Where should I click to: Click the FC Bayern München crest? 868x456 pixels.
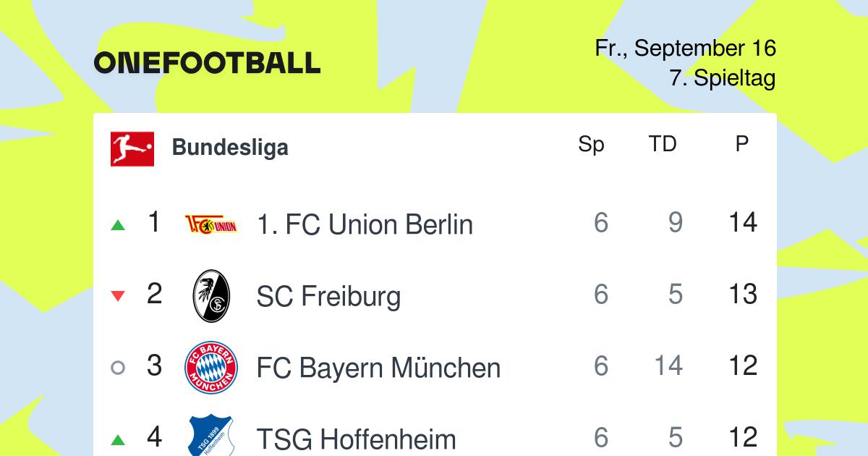point(211,368)
